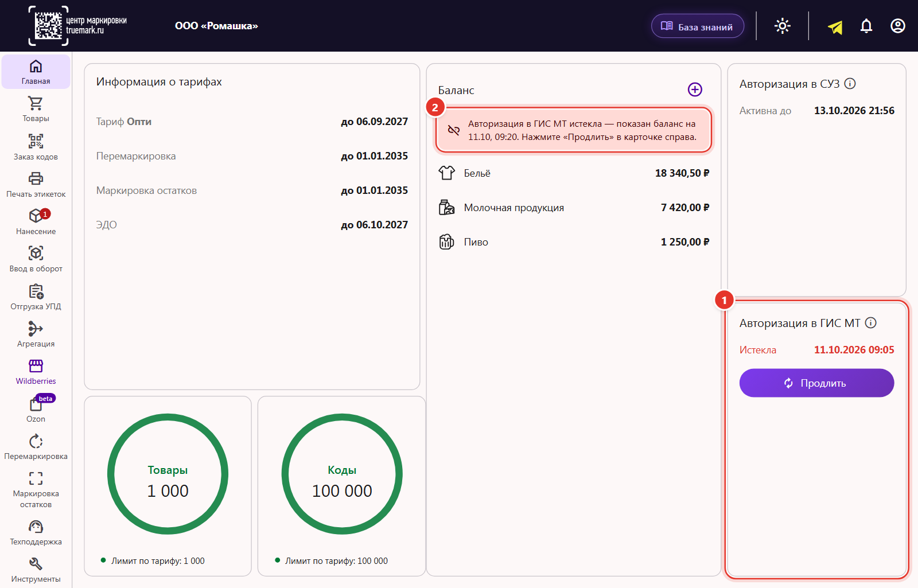Screen dimensions: 918x588
Task: Click the Товары 1 000 progress ring
Action: coord(168,474)
